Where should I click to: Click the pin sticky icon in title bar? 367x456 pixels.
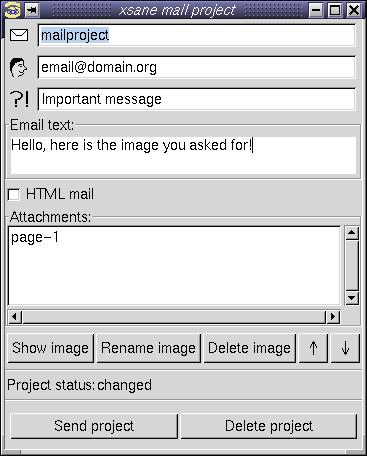click(32, 10)
